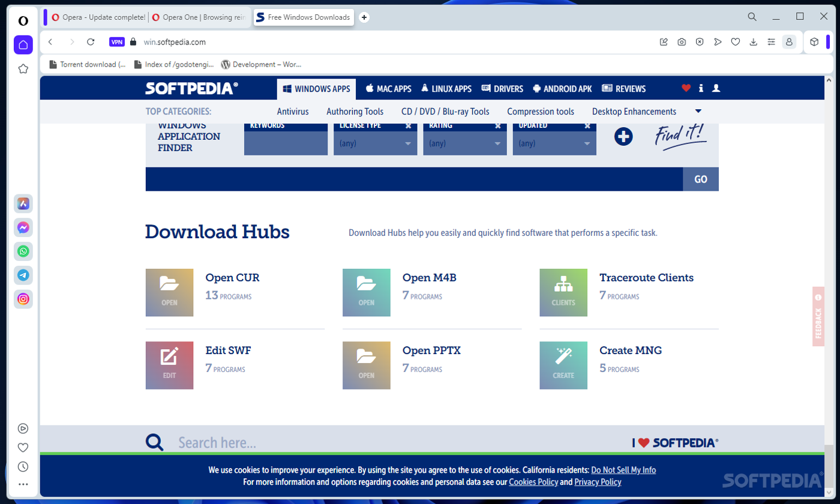
Task: Open the Softpedia user account icon
Action: pos(715,88)
